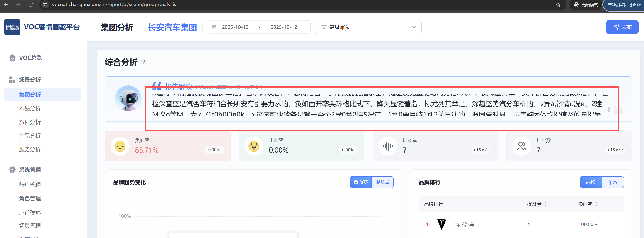Switch trend chart to 负面率
644x238 pixels.
coord(361,182)
